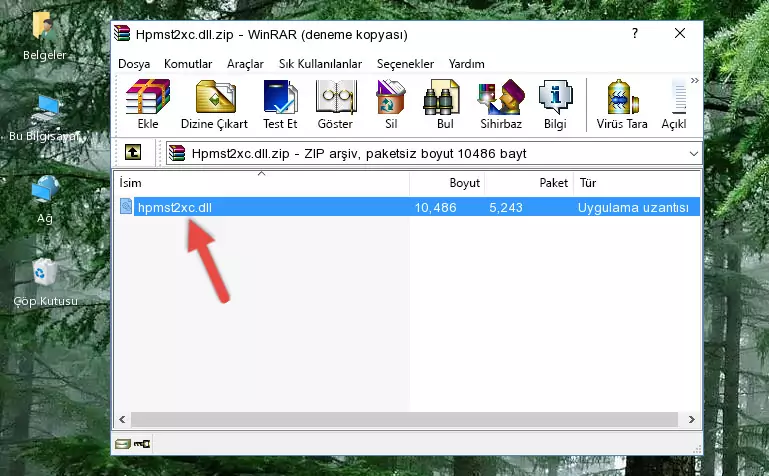
Task: Click the help question mark button
Action: coord(635,33)
